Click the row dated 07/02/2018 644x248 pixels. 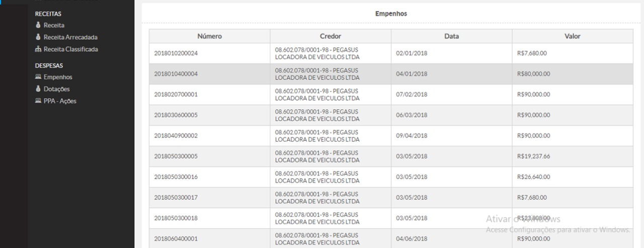pyautogui.click(x=412, y=95)
